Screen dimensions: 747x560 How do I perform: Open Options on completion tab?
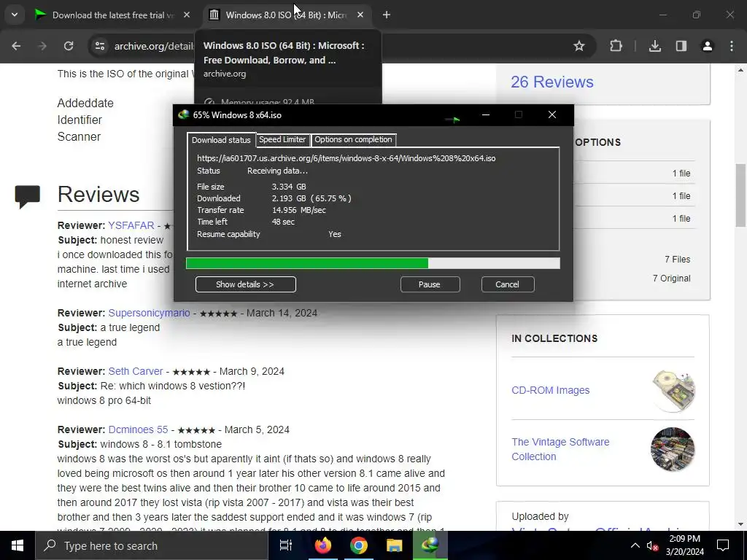353,139
